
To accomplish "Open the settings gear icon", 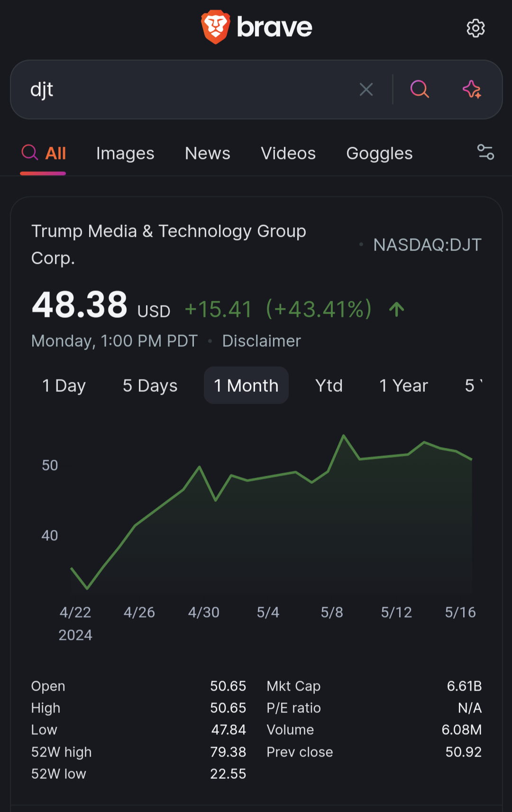I will click(x=475, y=28).
